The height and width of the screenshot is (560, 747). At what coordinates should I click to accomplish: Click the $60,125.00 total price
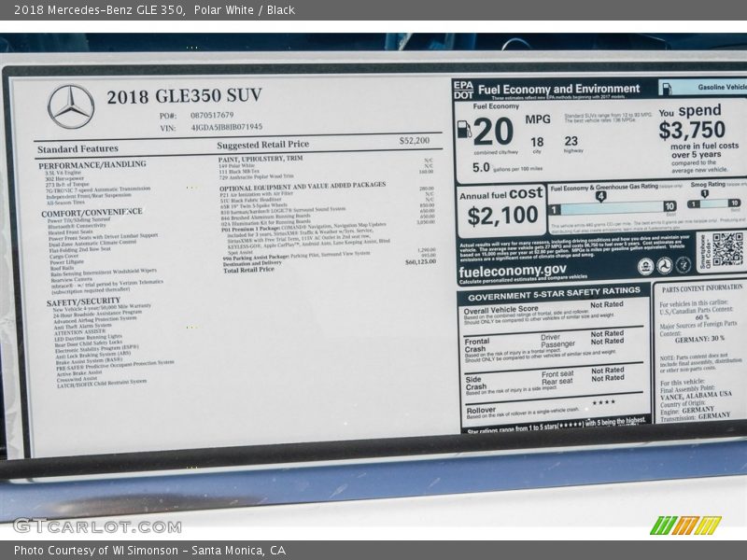pyautogui.click(x=421, y=262)
